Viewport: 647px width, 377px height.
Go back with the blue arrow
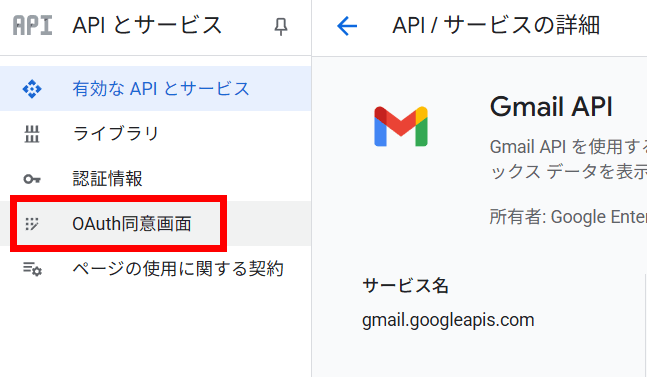(x=347, y=26)
